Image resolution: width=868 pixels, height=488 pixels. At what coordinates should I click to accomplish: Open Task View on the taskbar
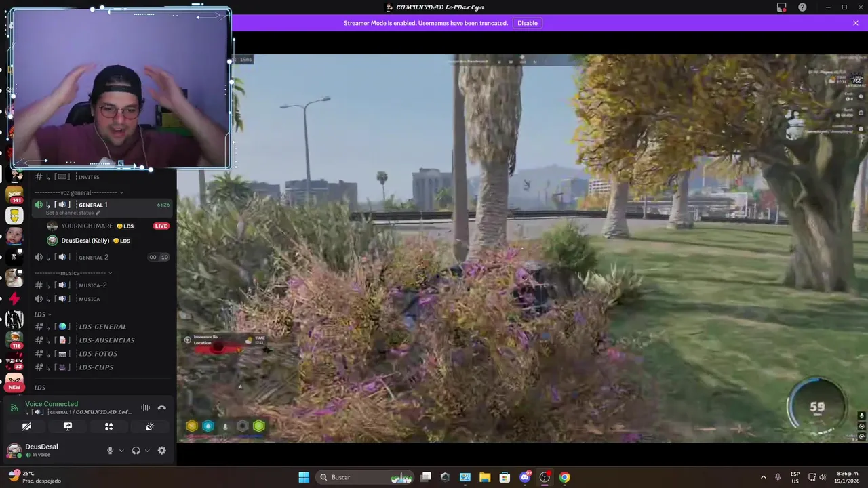tap(425, 477)
